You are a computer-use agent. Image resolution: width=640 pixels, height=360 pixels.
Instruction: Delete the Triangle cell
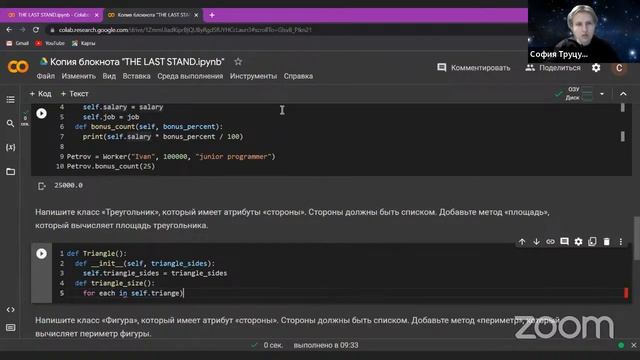(607, 242)
